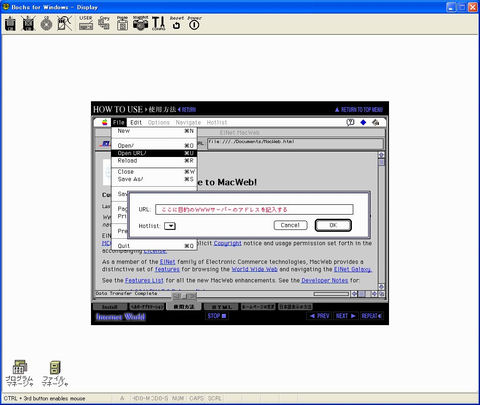This screenshot has height=405, width=480.
Task: Click the EINet Galaxy link
Action: pyautogui.click(x=353, y=269)
